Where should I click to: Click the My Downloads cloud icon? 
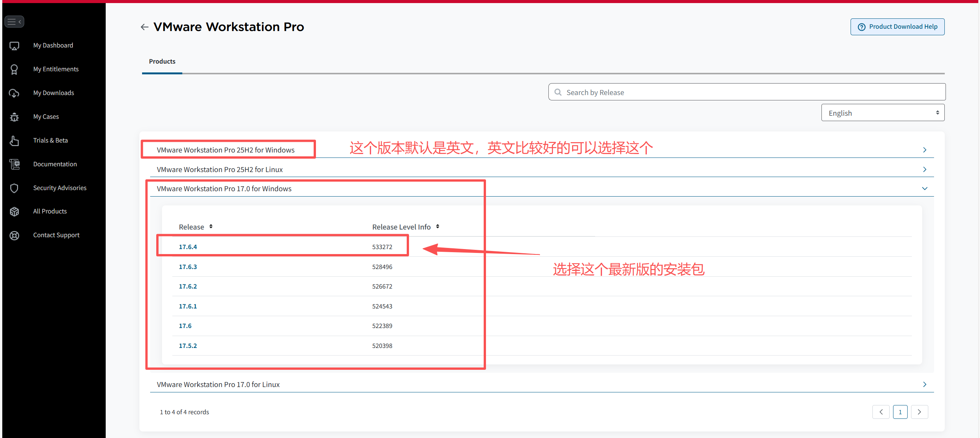14,93
